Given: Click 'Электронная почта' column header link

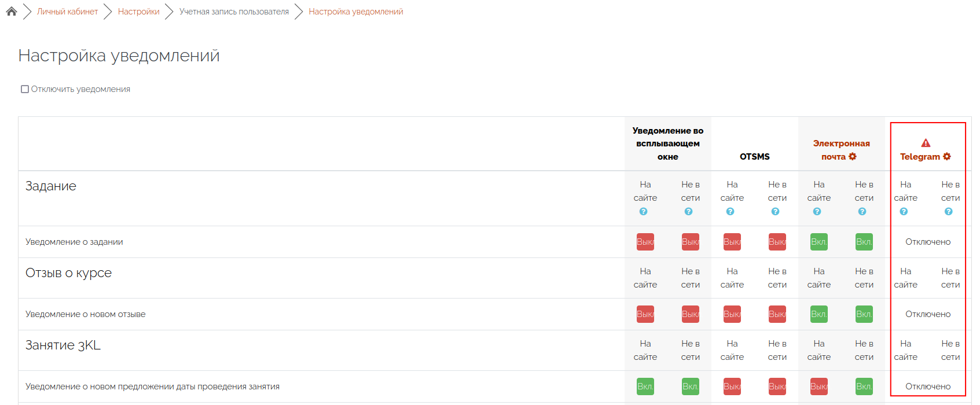Looking at the screenshot, I should click(x=840, y=143).
